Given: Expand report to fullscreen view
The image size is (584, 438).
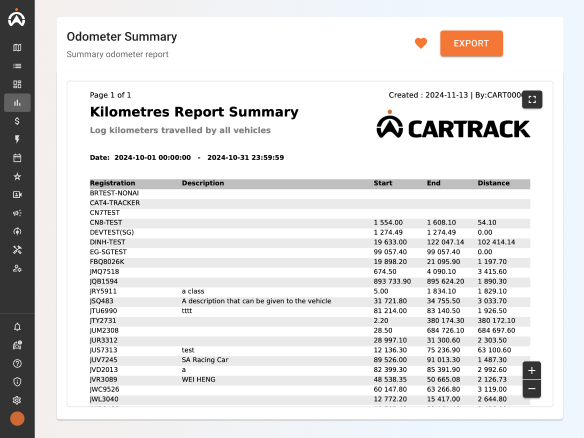Looking at the screenshot, I should click(532, 99).
